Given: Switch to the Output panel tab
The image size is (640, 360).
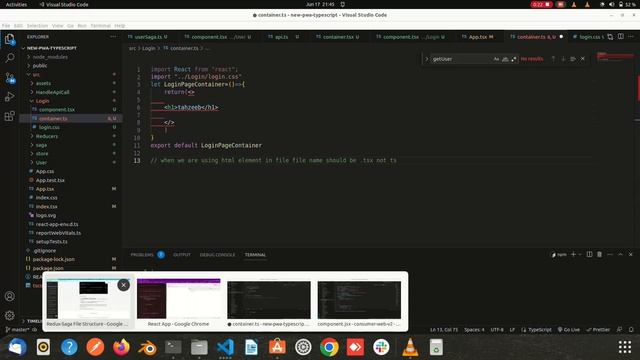Looking at the screenshot, I should (182, 255).
